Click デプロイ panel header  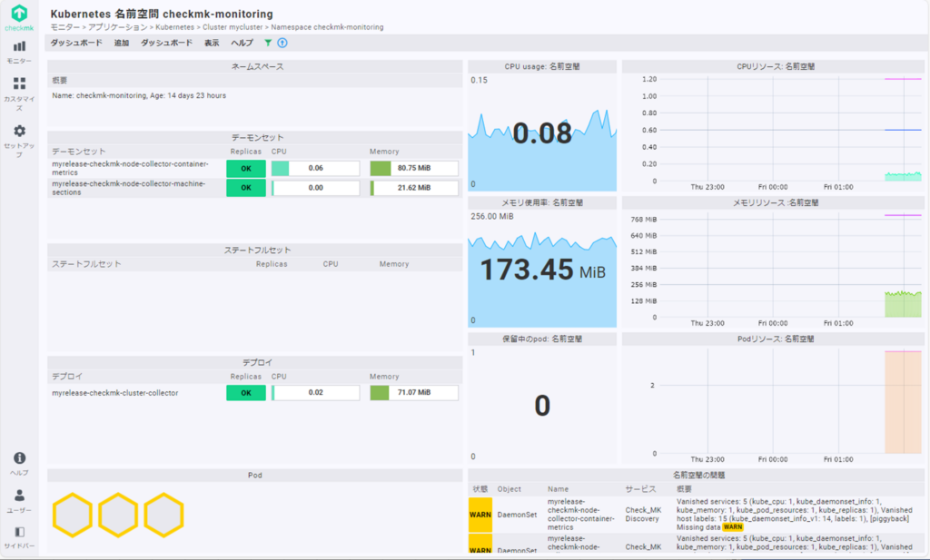click(255, 362)
